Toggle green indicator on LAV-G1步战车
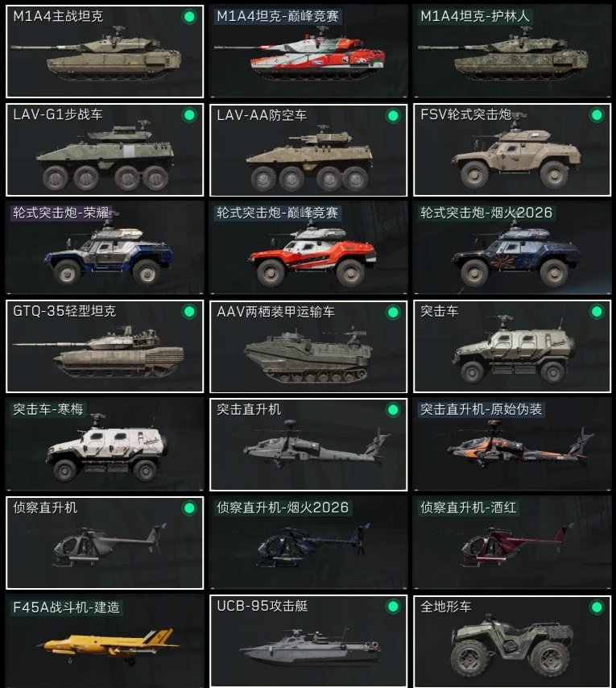 pos(189,115)
